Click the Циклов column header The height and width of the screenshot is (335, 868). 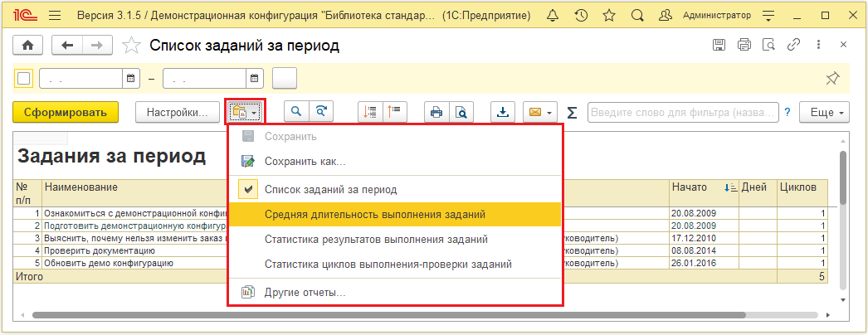pyautogui.click(x=802, y=193)
